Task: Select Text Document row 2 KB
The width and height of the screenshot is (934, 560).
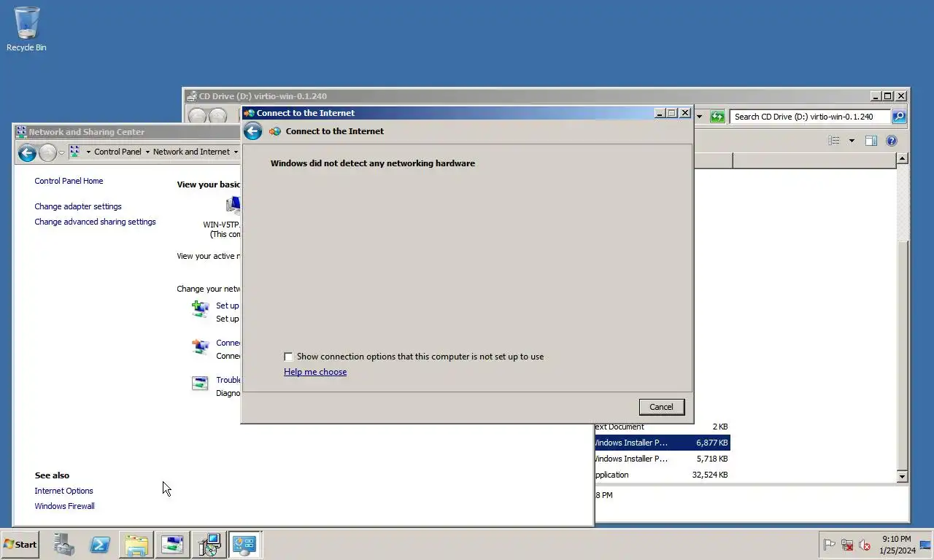Action: tap(662, 427)
